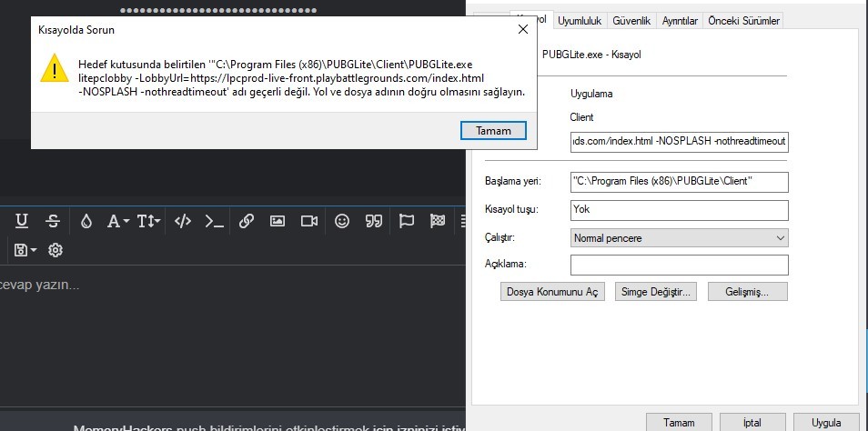Close the Kısayolda Sorun error dialog
Image resolution: width=868 pixels, height=431 pixels.
(522, 30)
